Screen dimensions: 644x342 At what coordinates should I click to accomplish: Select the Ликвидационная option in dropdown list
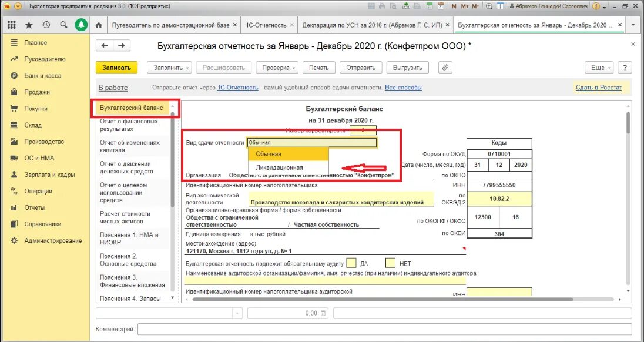coord(289,167)
